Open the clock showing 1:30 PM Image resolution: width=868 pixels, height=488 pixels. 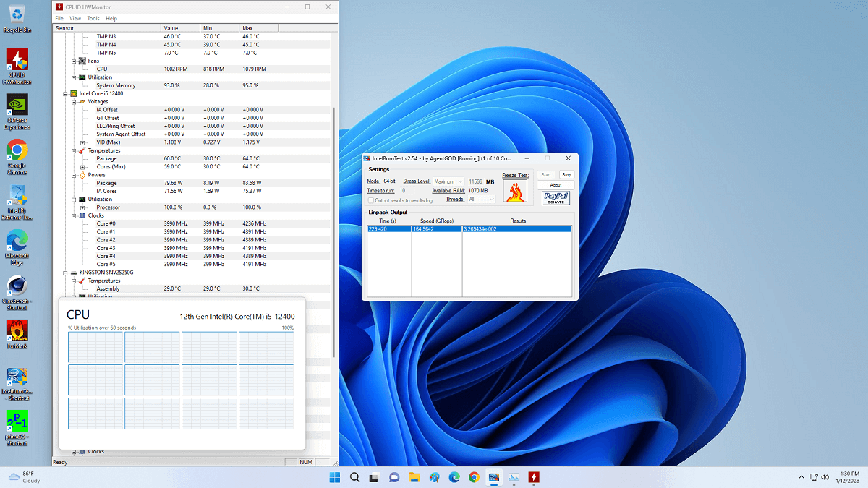[x=848, y=477]
